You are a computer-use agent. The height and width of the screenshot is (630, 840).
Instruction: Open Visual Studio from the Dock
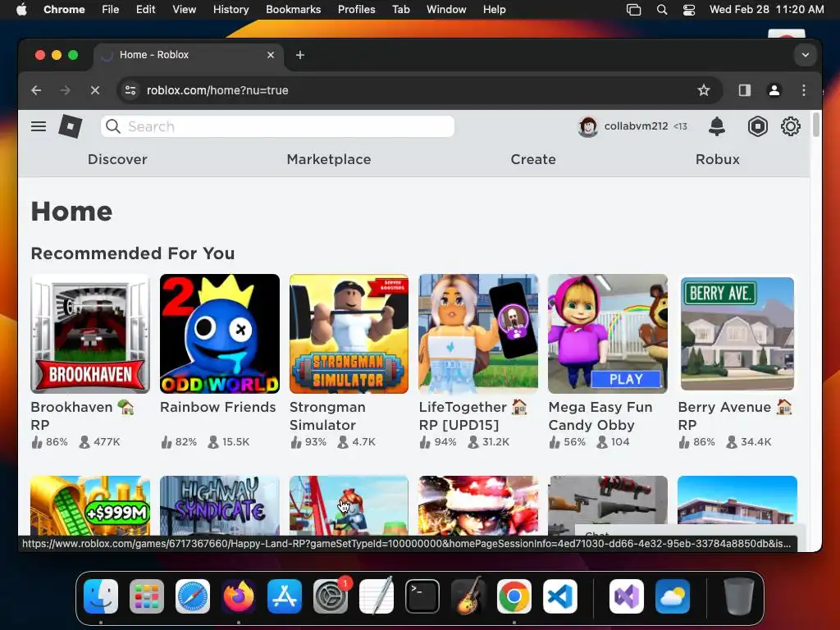tap(626, 596)
